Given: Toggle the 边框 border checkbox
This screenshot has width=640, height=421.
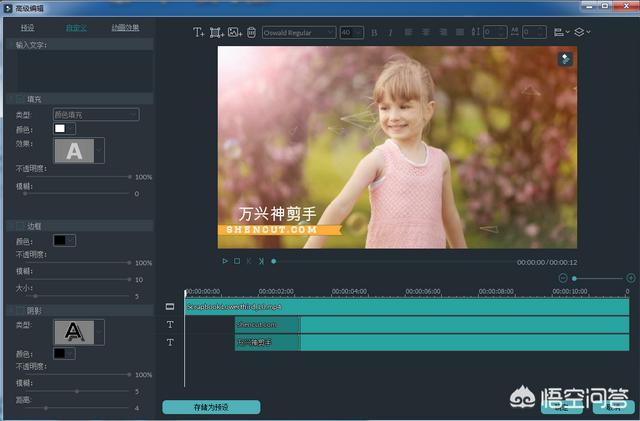Looking at the screenshot, I should (x=20, y=225).
